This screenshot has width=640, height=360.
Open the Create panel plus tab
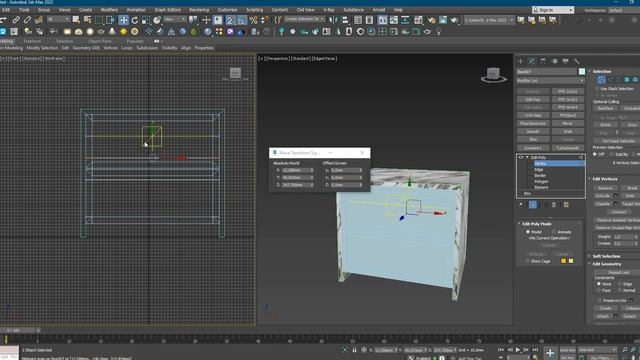pyautogui.click(x=520, y=61)
